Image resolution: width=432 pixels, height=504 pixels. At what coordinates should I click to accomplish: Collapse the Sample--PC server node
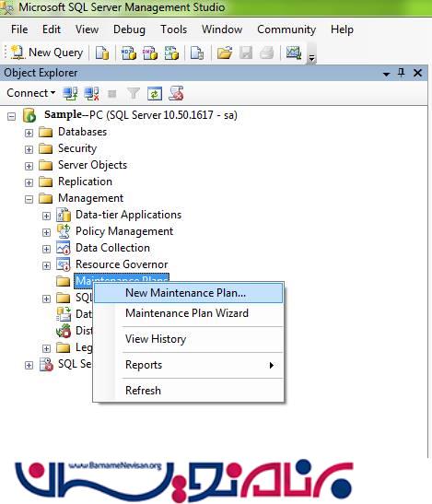click(x=11, y=116)
